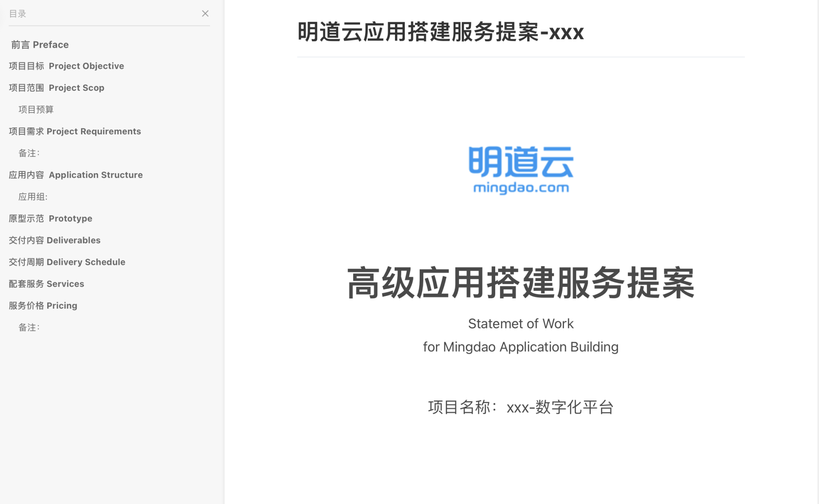The width and height of the screenshot is (819, 504).
Task: Navigate to 配套服务 Services
Action: tap(46, 284)
